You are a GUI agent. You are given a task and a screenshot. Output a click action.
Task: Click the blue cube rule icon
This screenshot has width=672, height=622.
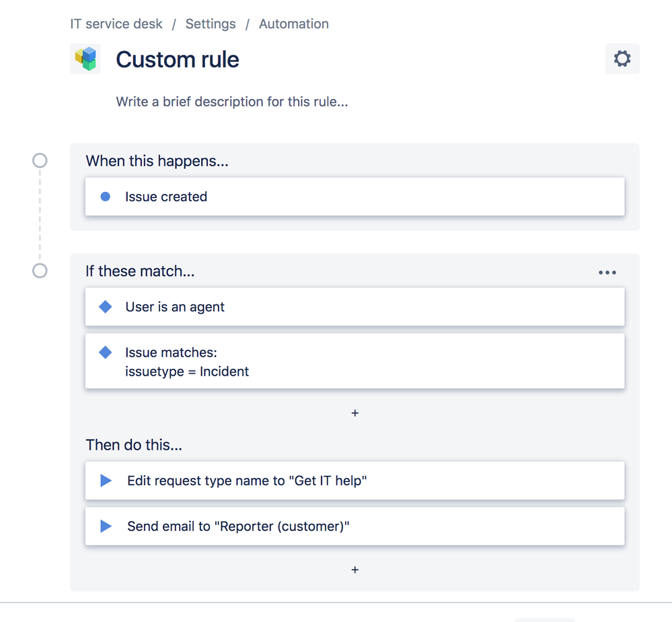click(85, 59)
